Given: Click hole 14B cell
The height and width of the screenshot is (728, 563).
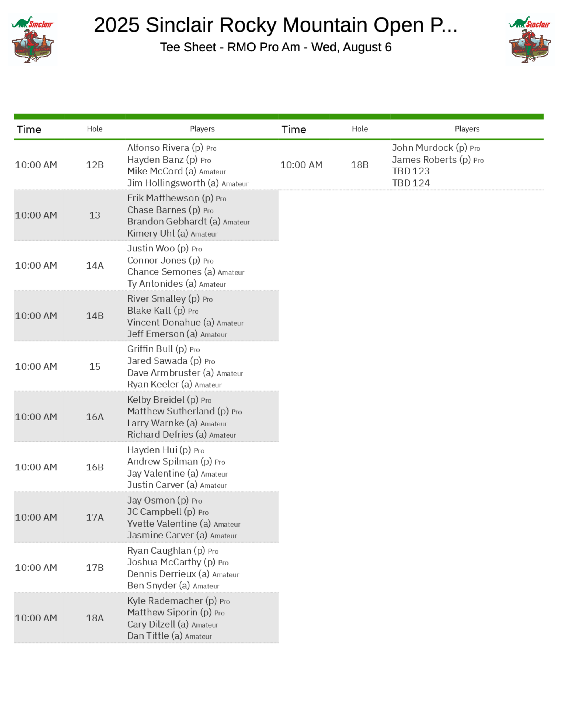Looking at the screenshot, I should 95,316.
